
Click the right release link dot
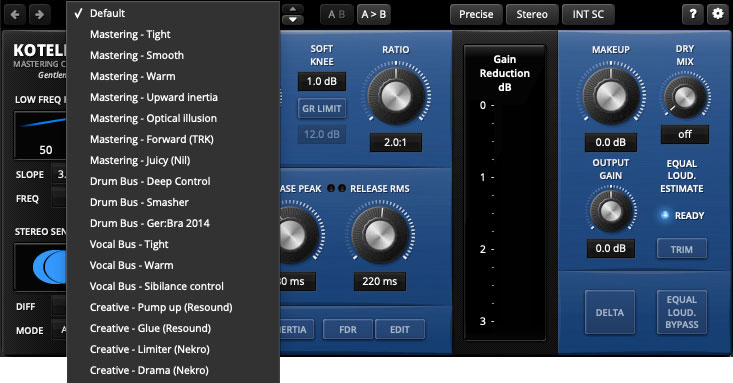pos(342,188)
